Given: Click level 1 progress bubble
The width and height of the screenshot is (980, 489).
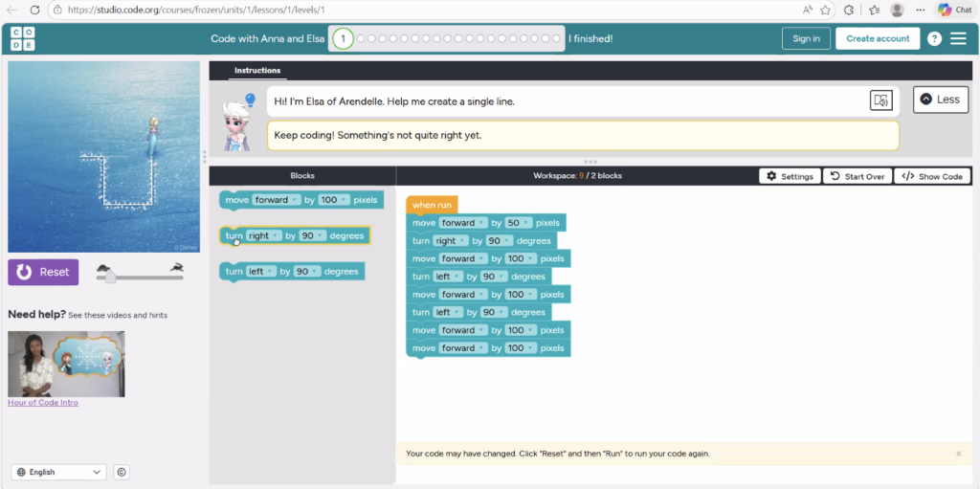Looking at the screenshot, I should coord(343,38).
